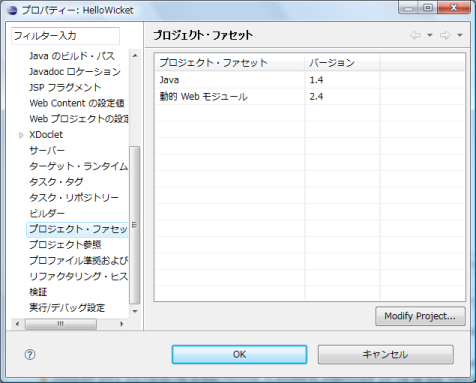Close the プロパティー dialog
The height and width of the screenshot is (383, 476).
pos(453,8)
